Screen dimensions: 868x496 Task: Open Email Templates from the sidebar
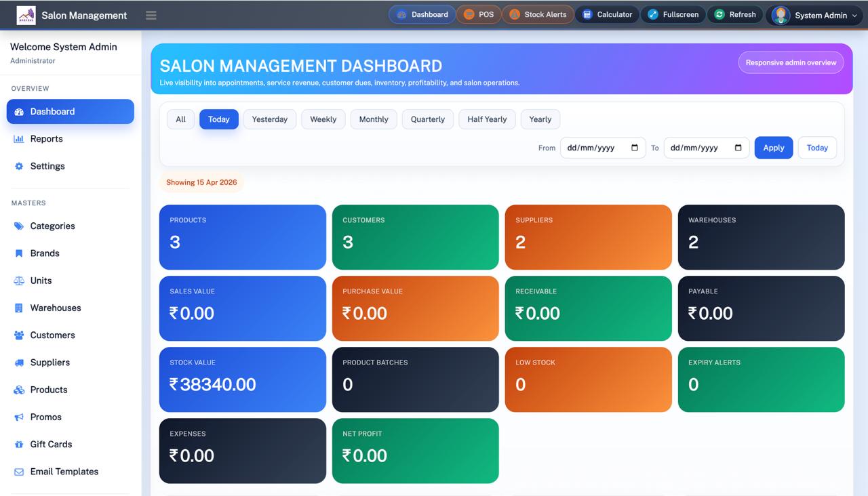pos(64,471)
